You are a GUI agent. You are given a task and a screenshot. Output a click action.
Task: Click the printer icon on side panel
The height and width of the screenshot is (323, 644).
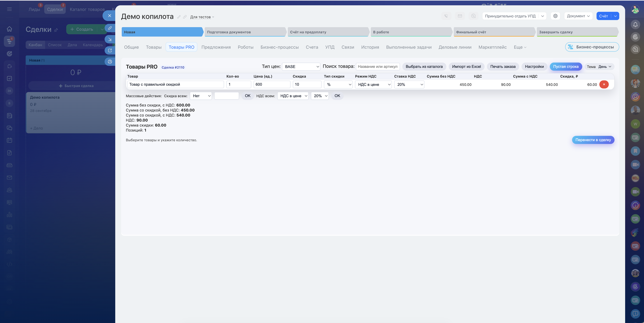[x=110, y=62]
